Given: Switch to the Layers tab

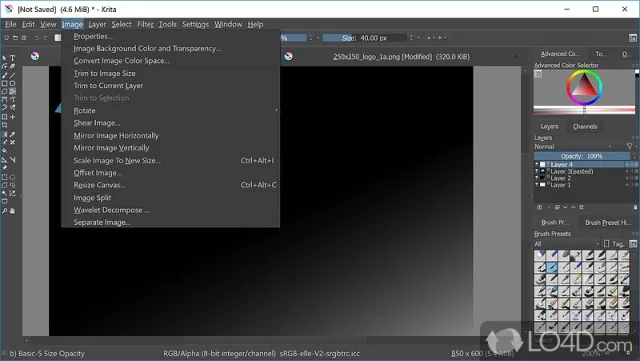Looking at the screenshot, I should pyautogui.click(x=549, y=127).
